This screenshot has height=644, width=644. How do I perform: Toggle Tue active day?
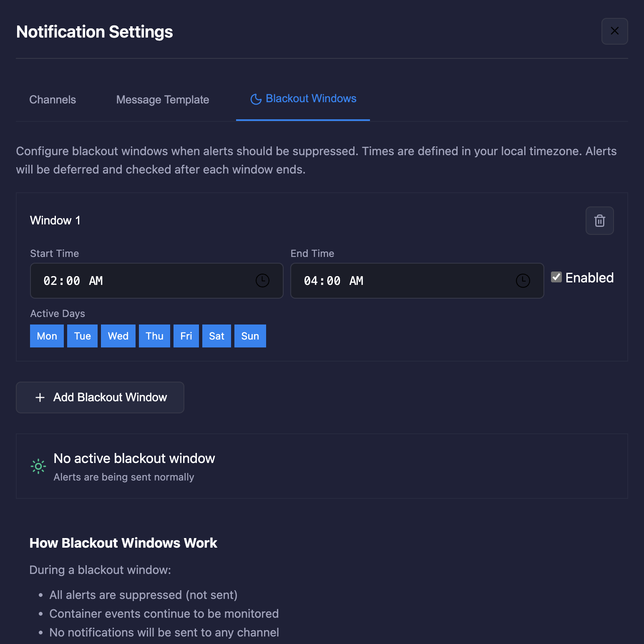pos(82,336)
